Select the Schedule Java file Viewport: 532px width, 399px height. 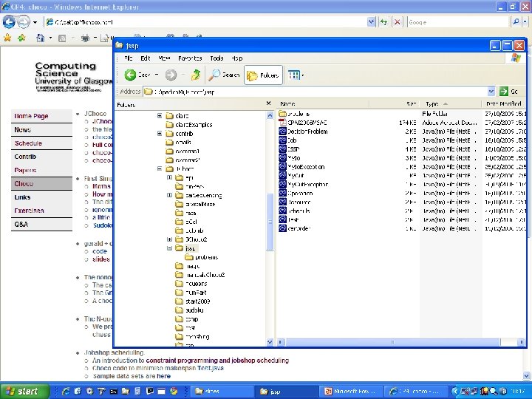pyautogui.click(x=295, y=211)
